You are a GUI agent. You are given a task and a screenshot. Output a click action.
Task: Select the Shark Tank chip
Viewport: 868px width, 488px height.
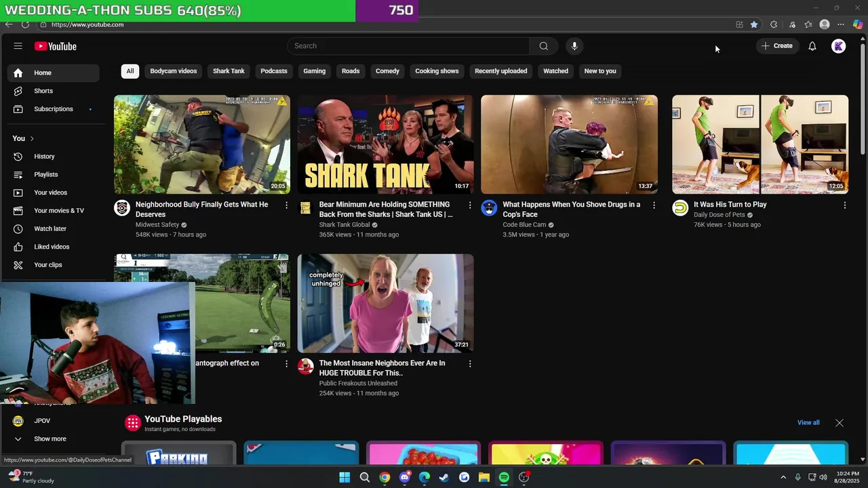229,71
